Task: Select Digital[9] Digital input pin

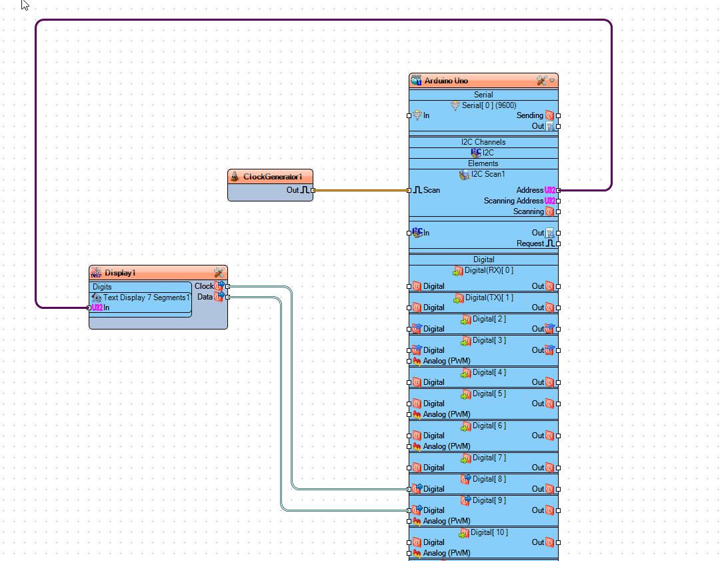Action: point(409,510)
